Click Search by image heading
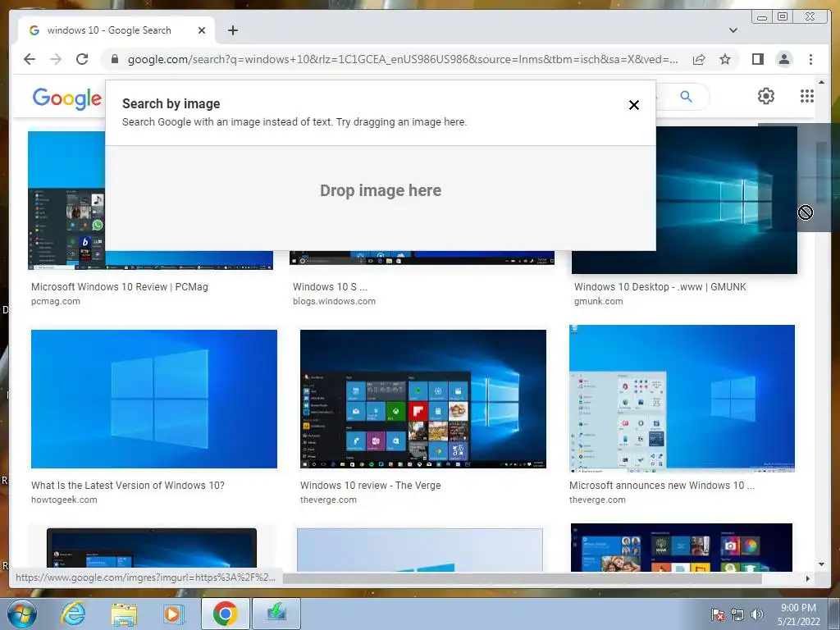 click(171, 104)
